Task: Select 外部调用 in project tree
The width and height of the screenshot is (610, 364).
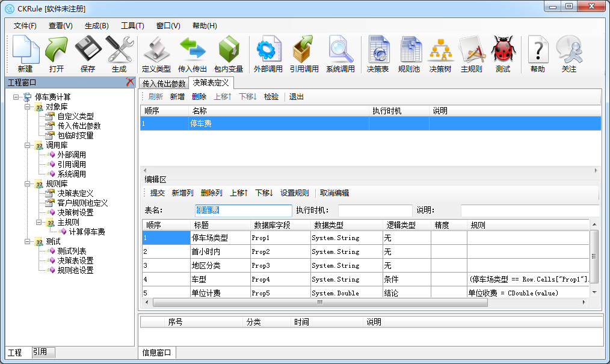Action: [x=72, y=155]
